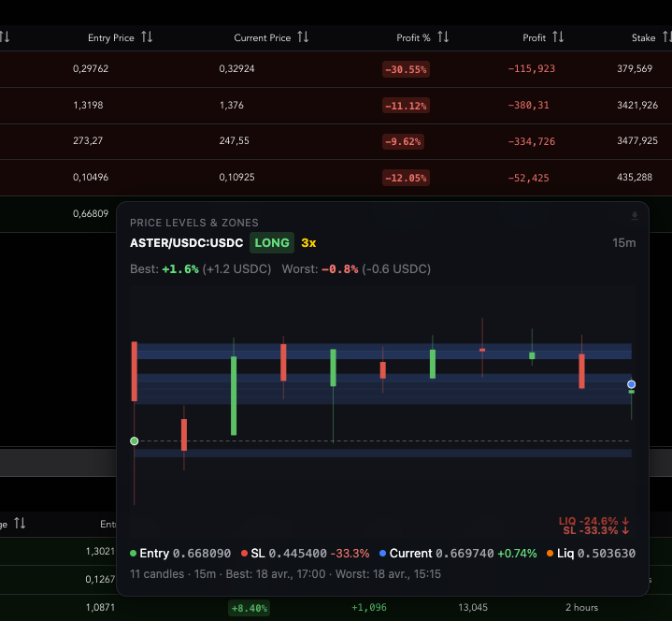Click the Stake column header
Viewport: 672px width, 621px height.
click(643, 37)
